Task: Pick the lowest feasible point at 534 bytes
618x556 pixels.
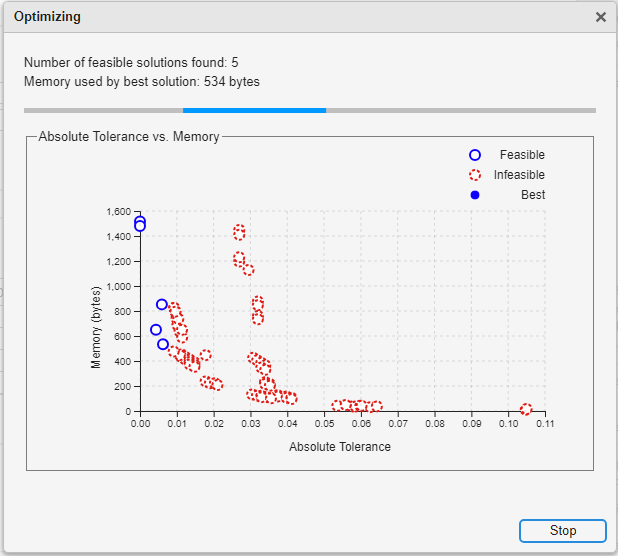Action: pyautogui.click(x=163, y=344)
